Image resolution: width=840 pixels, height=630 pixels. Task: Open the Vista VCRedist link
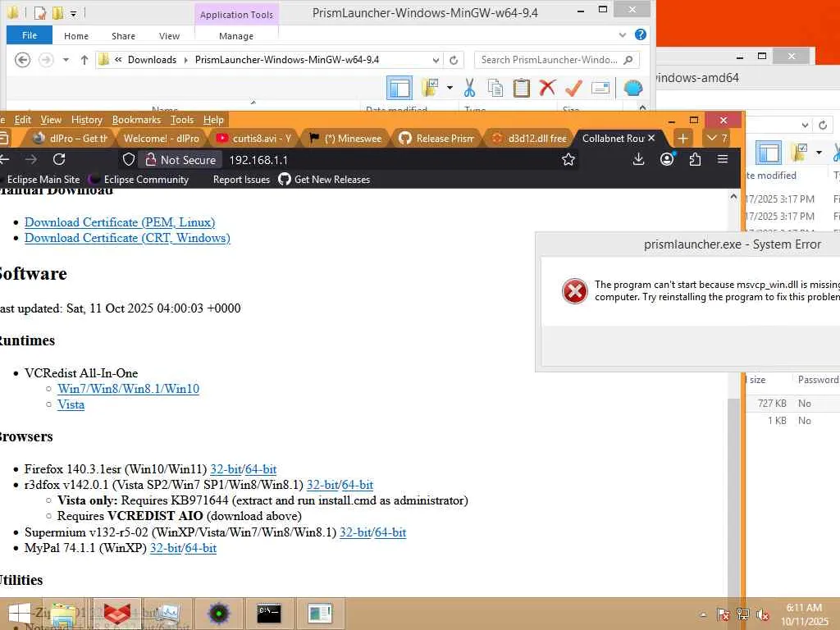(71, 404)
